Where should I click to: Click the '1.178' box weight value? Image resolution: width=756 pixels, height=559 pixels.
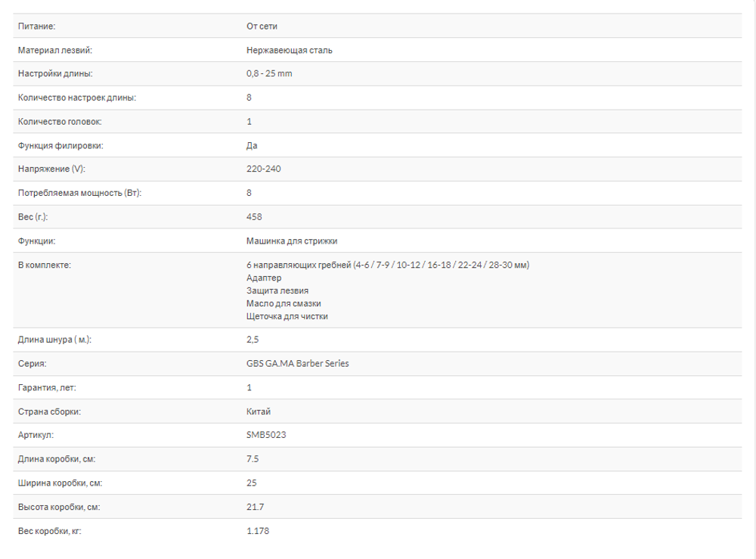(258, 531)
